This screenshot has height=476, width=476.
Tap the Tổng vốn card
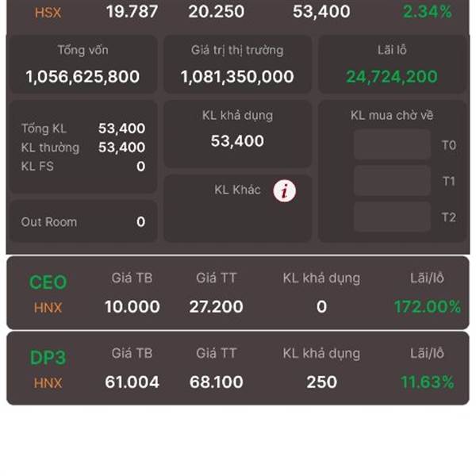point(83,64)
